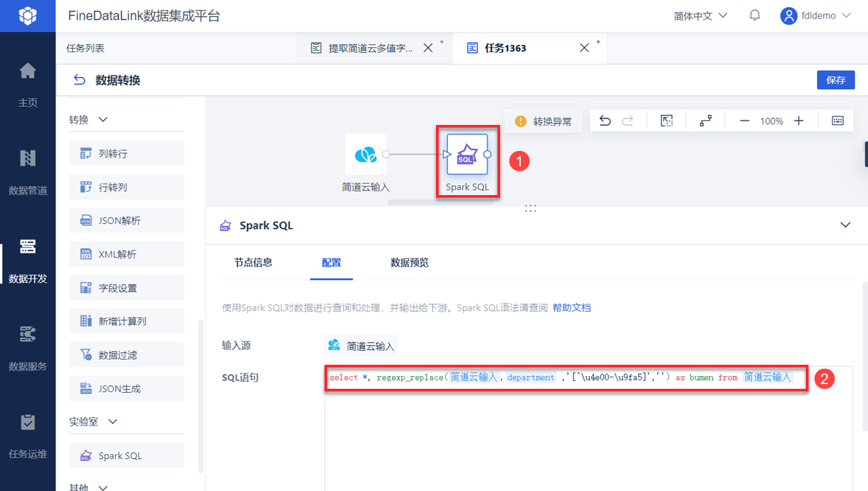Open the 数据预览 tab
This screenshot has height=491, width=868.
point(409,263)
